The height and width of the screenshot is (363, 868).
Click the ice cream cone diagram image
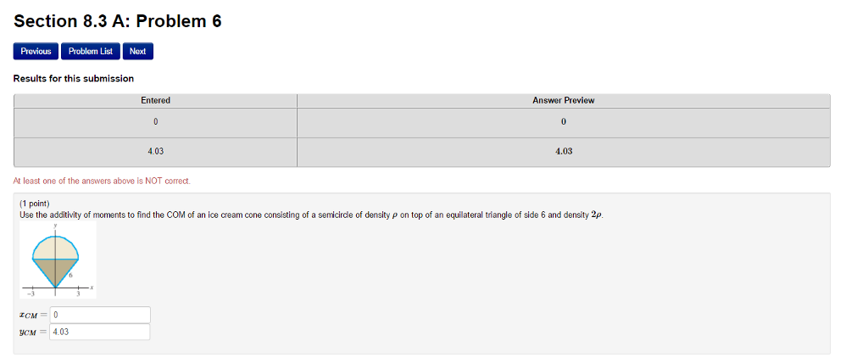click(x=58, y=260)
